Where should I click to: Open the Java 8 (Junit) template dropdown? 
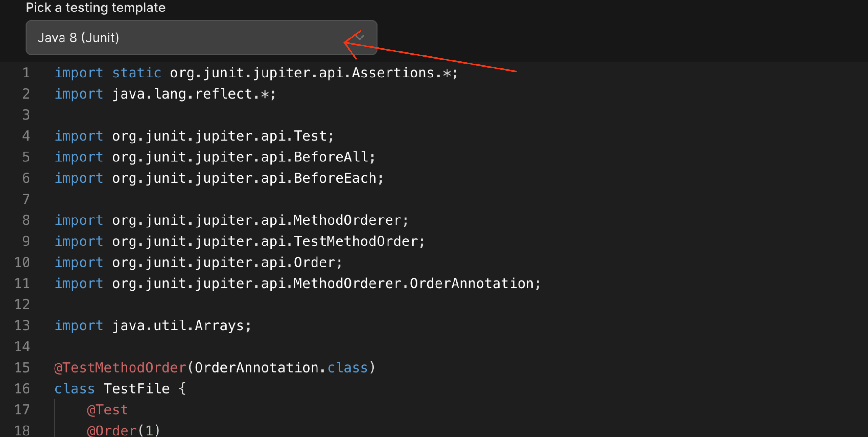(x=201, y=38)
